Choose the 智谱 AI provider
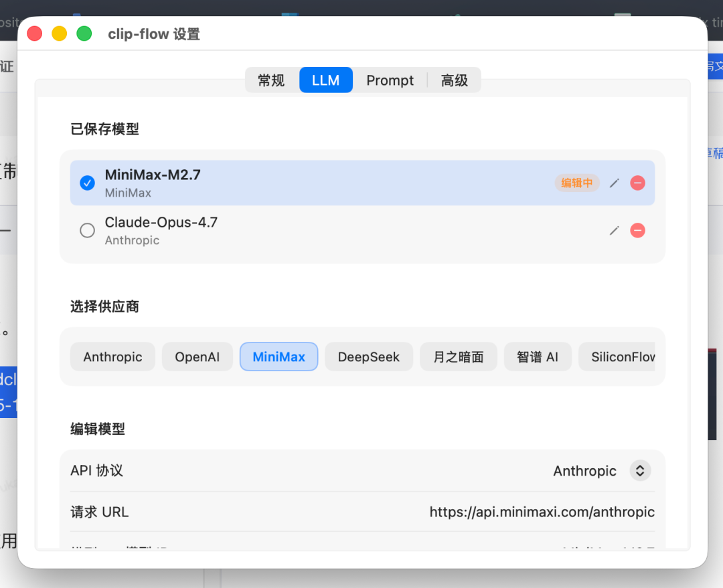Viewport: 723px width, 588px height. pyautogui.click(x=538, y=357)
